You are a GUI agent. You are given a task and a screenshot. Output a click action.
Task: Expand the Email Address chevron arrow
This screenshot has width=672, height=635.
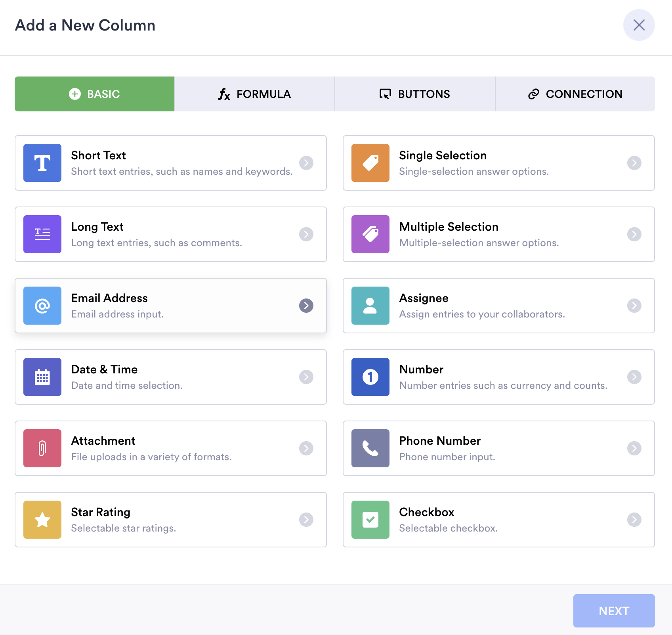click(x=306, y=306)
